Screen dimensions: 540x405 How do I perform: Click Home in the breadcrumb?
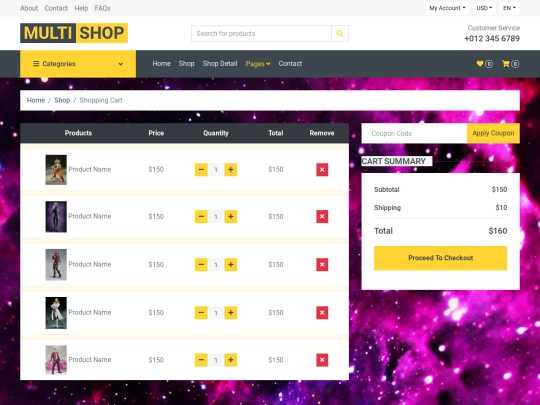tap(36, 100)
